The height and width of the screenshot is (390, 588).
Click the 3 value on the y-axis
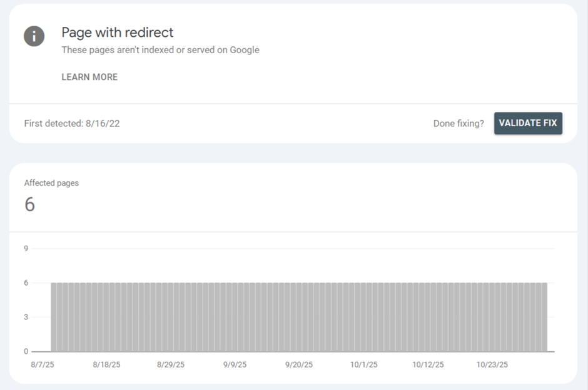[x=26, y=317]
